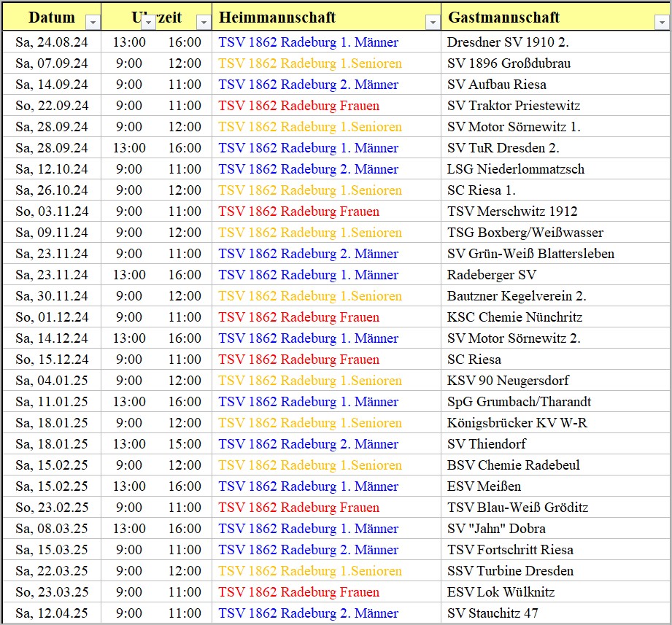The width and height of the screenshot is (672, 625).
Task: Click the Gastmannschaft header label
Action: pyautogui.click(x=503, y=18)
